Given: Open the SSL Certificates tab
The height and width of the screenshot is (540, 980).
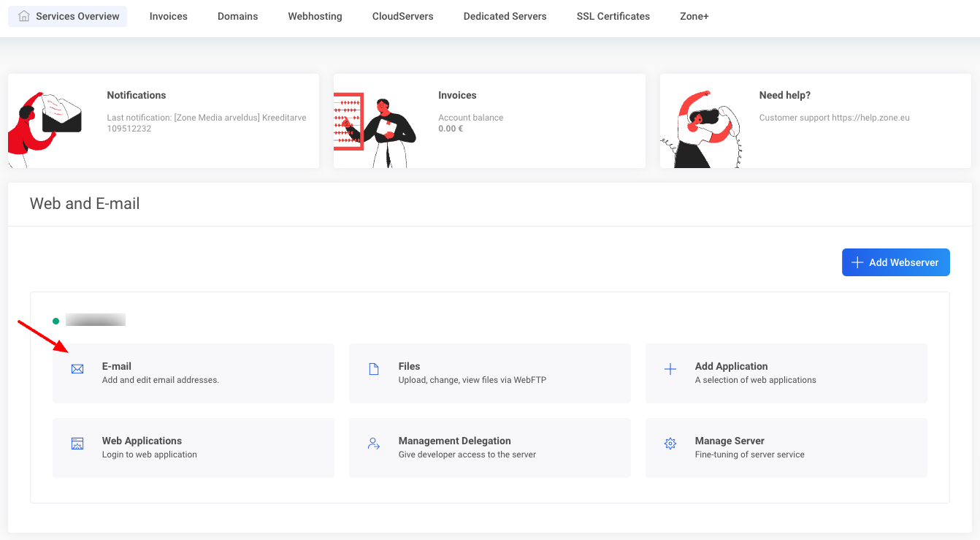Looking at the screenshot, I should (613, 16).
